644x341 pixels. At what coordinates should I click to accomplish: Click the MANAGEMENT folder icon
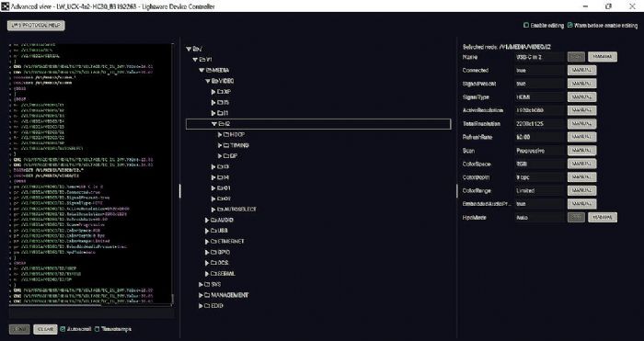tap(207, 295)
